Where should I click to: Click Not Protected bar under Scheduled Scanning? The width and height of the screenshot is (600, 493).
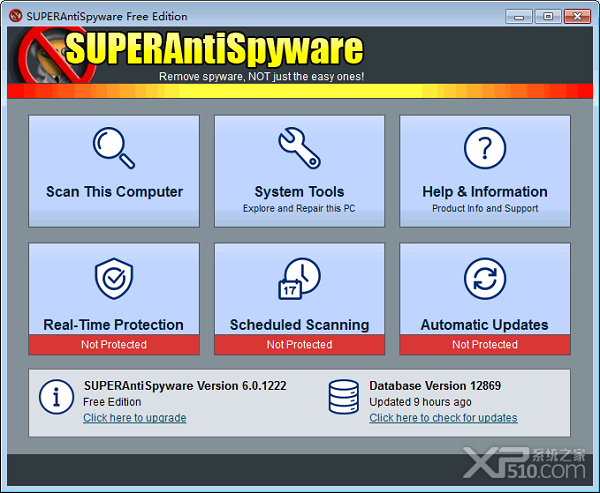tap(299, 344)
